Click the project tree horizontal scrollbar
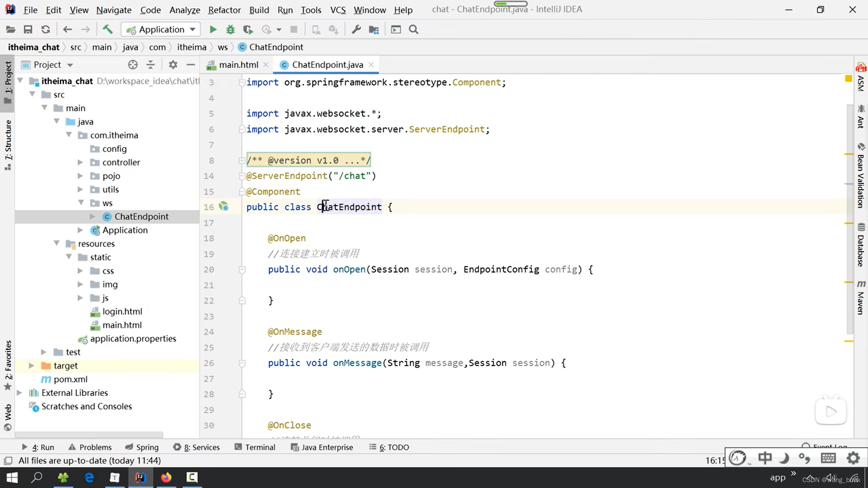Viewport: 868px width, 488px height. click(x=89, y=435)
